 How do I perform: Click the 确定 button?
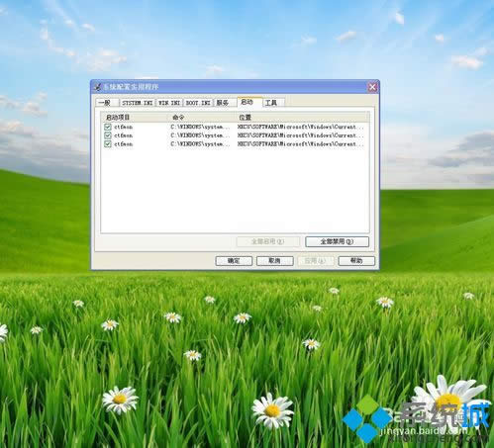coord(234,261)
